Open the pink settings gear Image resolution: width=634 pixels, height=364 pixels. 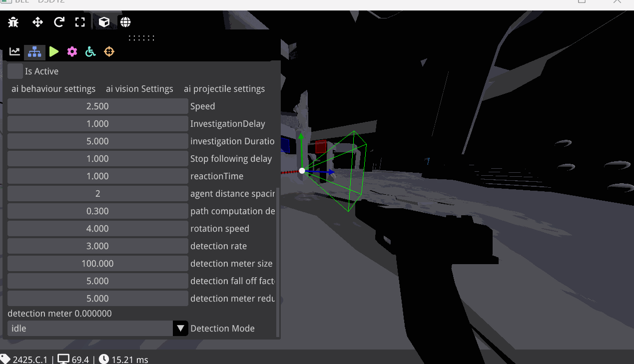click(x=72, y=51)
